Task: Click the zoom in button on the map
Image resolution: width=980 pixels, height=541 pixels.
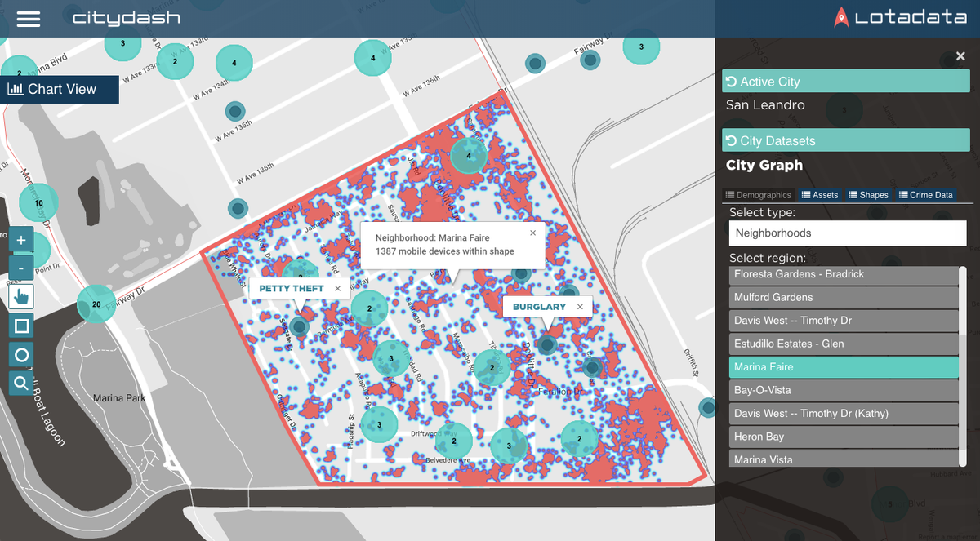Action: [x=20, y=239]
